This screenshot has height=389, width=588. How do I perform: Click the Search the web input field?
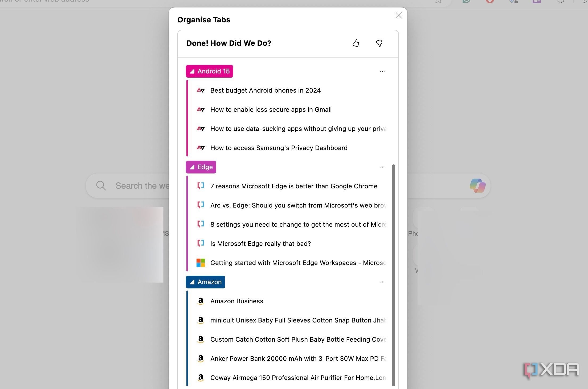pyautogui.click(x=142, y=186)
